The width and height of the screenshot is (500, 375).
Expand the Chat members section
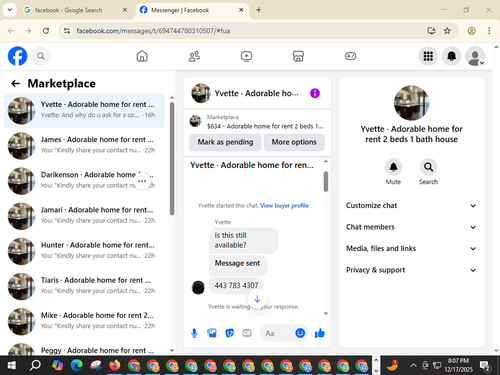pyautogui.click(x=411, y=227)
